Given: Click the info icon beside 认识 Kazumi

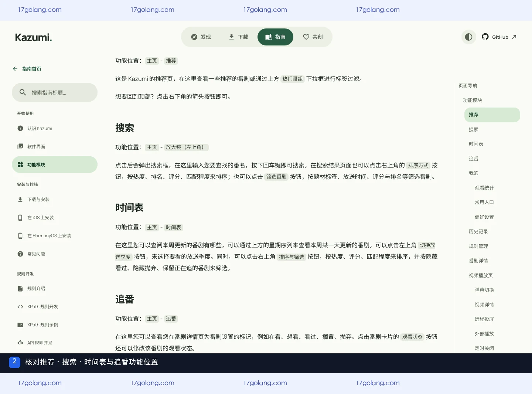Looking at the screenshot, I should [x=20, y=128].
